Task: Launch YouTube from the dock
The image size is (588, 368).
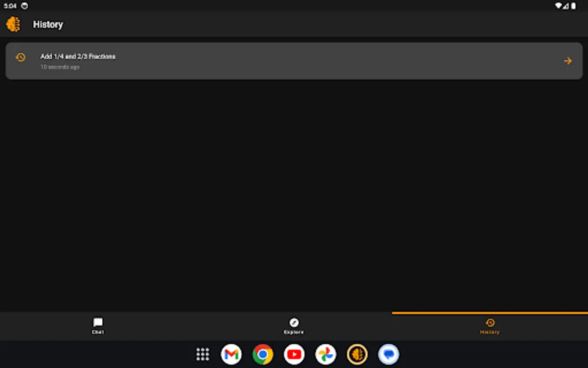Action: point(294,354)
